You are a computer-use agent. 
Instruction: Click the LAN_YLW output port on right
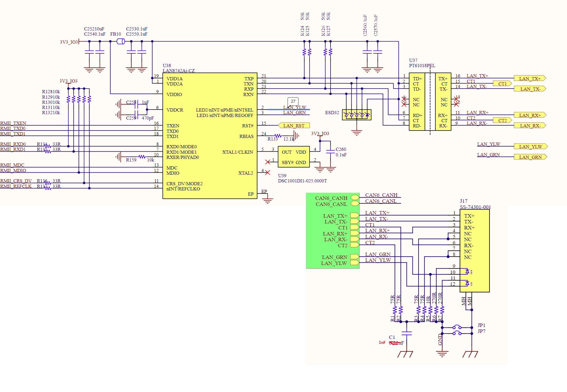(530, 147)
